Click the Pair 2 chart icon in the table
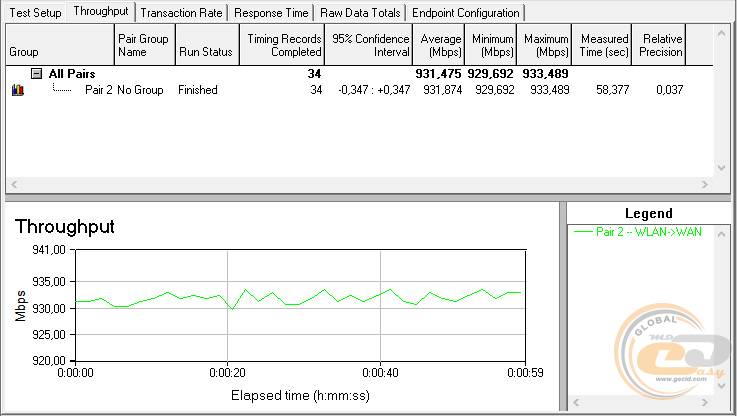737x416 pixels. pyautogui.click(x=16, y=90)
